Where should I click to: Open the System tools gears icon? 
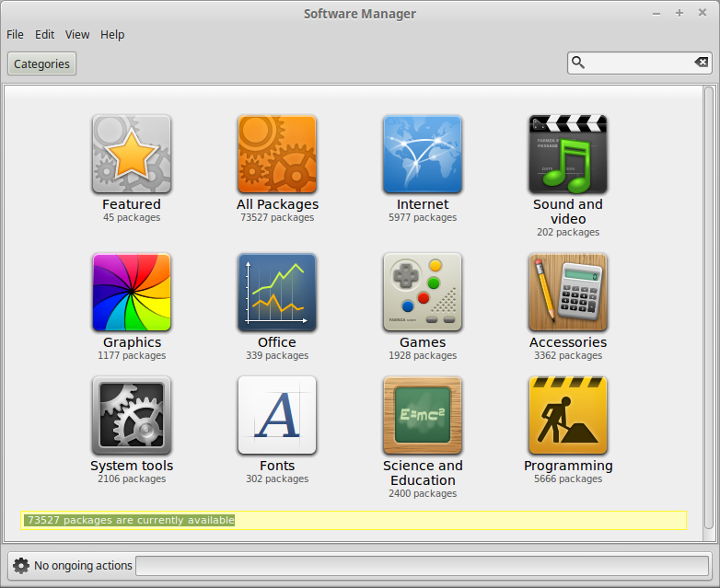coord(132,415)
